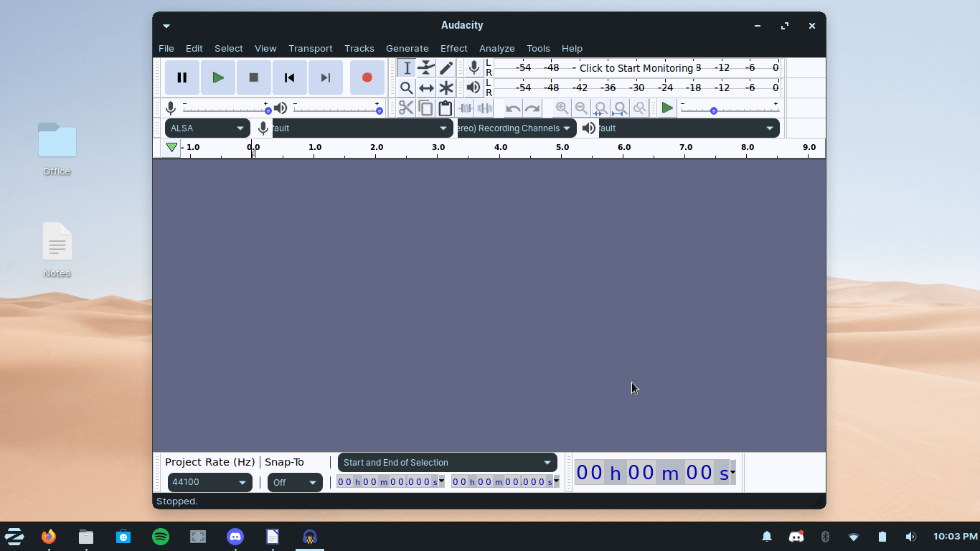
Task: Select the Multi-Tool asterisk icon
Action: (x=446, y=88)
